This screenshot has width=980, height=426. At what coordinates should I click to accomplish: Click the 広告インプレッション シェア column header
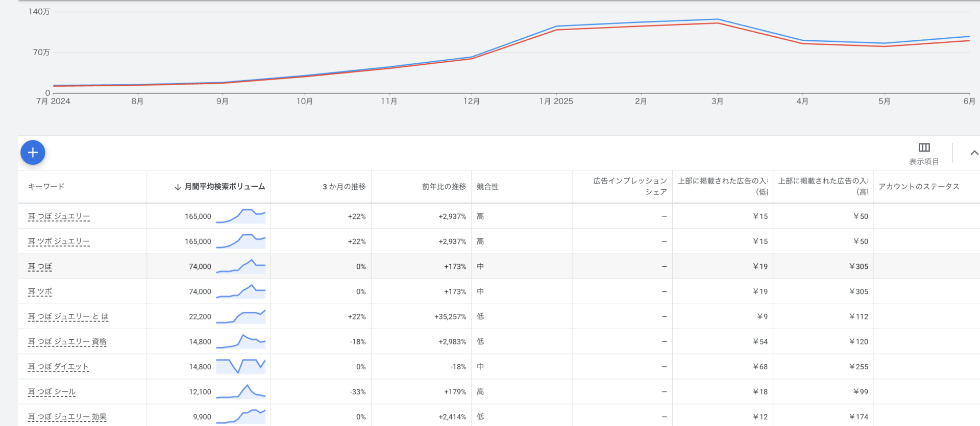click(630, 186)
